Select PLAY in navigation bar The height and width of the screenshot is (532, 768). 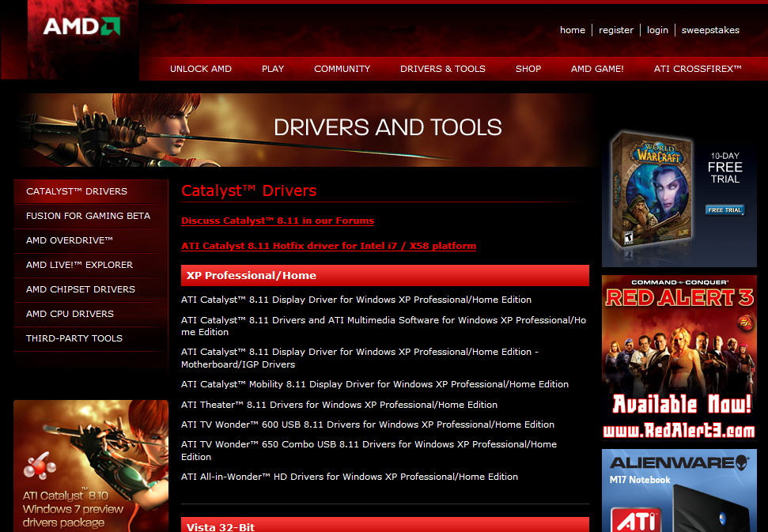tap(273, 69)
